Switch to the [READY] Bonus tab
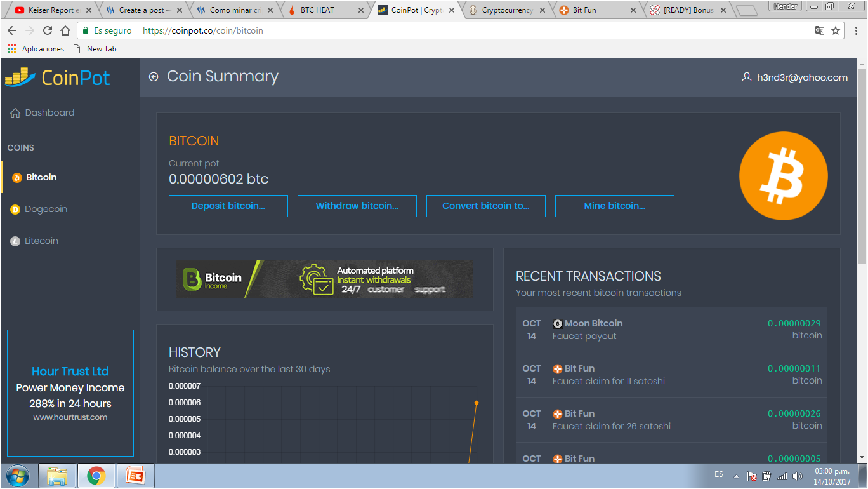 689,10
